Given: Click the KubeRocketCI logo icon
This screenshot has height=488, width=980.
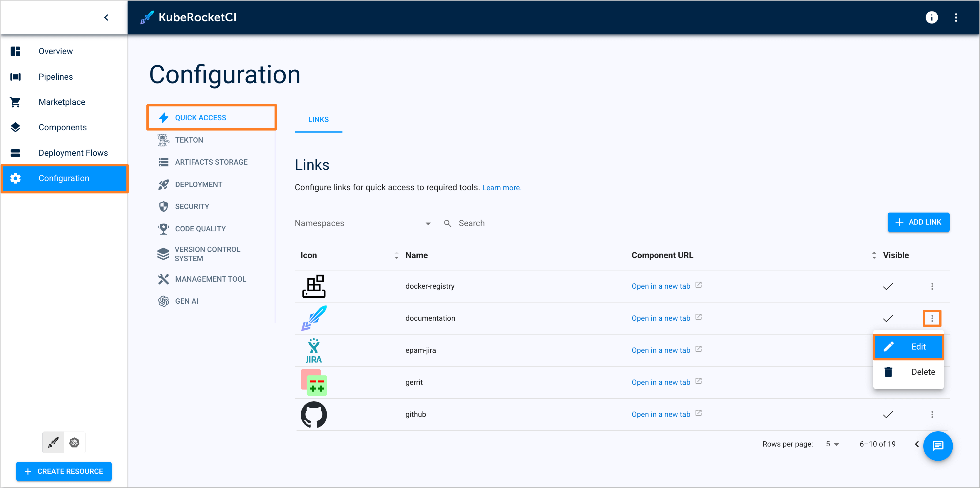Looking at the screenshot, I should (x=145, y=17).
